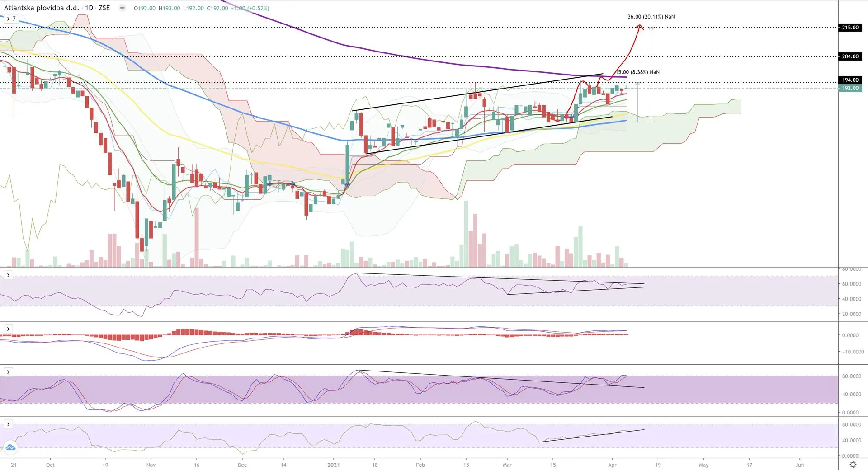The width and height of the screenshot is (868, 470).
Task: Expand the 7 collapsed indicators legend
Action: click(x=11, y=19)
